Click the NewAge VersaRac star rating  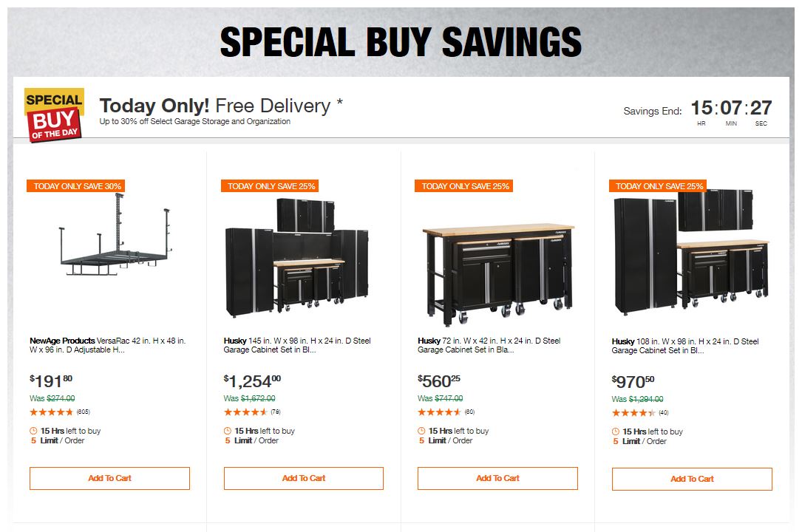pos(52,412)
